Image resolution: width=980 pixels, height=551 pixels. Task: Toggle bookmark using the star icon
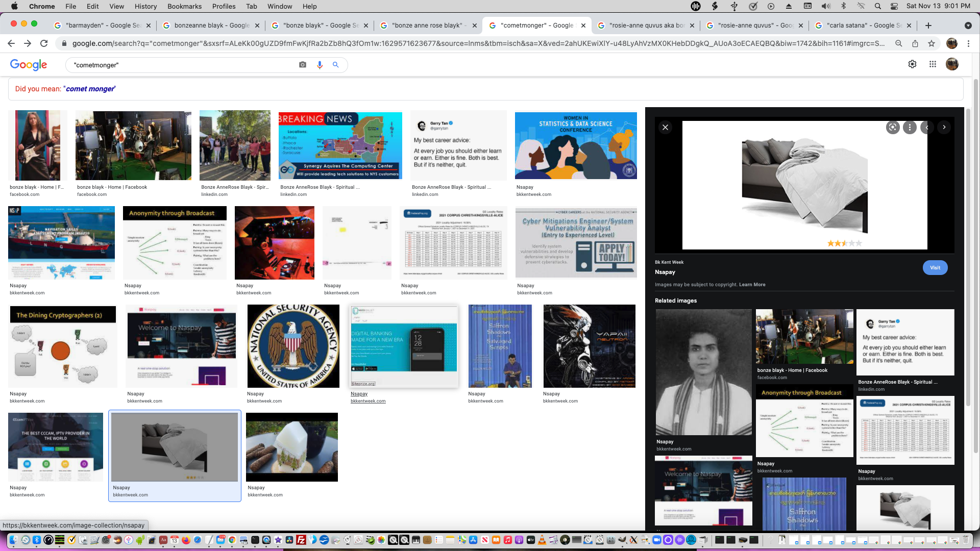pyautogui.click(x=932, y=43)
